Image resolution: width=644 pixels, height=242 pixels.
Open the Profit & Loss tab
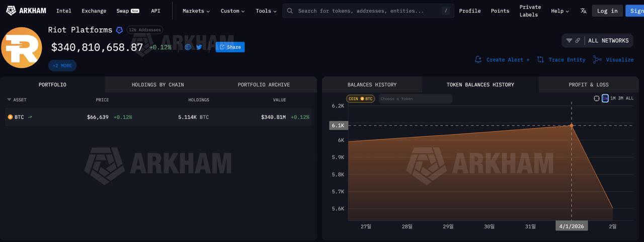pyautogui.click(x=588, y=85)
